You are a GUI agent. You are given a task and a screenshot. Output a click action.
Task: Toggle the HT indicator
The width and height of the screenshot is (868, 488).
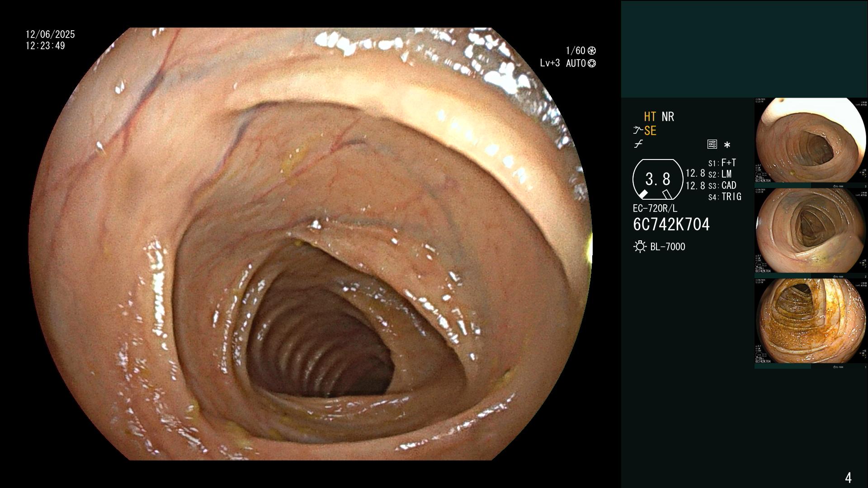650,117
